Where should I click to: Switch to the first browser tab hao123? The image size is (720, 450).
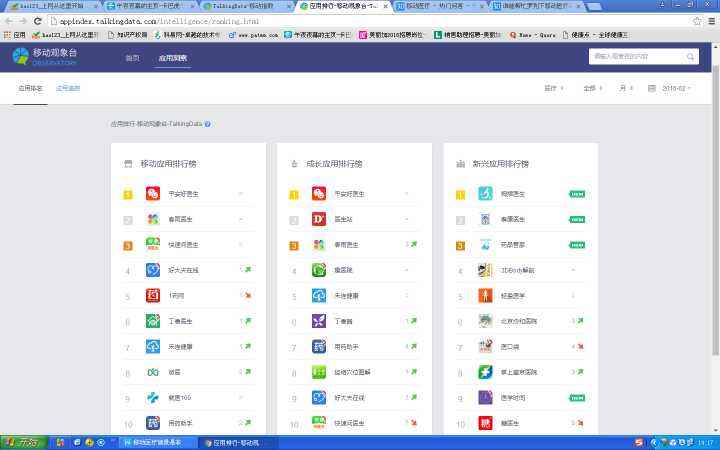pos(53,6)
